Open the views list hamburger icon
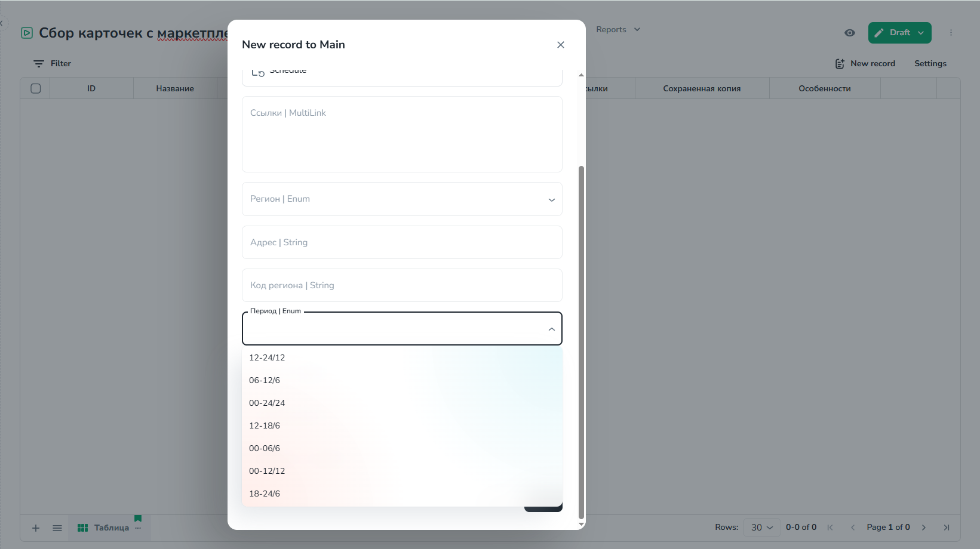 (57, 528)
